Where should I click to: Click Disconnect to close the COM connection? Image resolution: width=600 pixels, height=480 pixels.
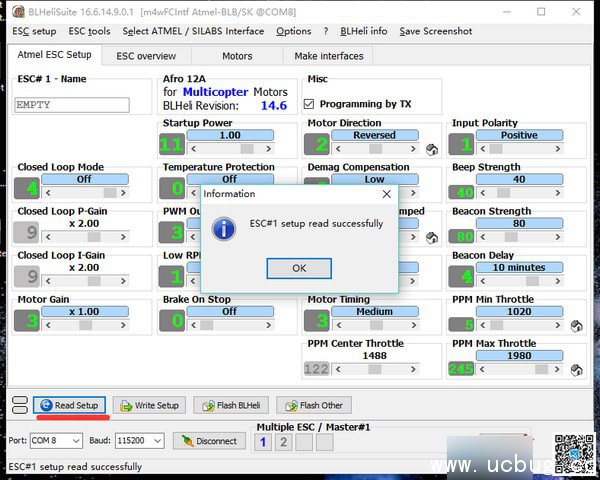pyautogui.click(x=209, y=441)
